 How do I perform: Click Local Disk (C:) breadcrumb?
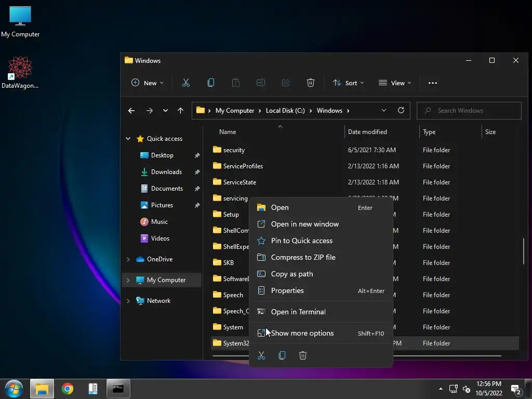coord(285,111)
